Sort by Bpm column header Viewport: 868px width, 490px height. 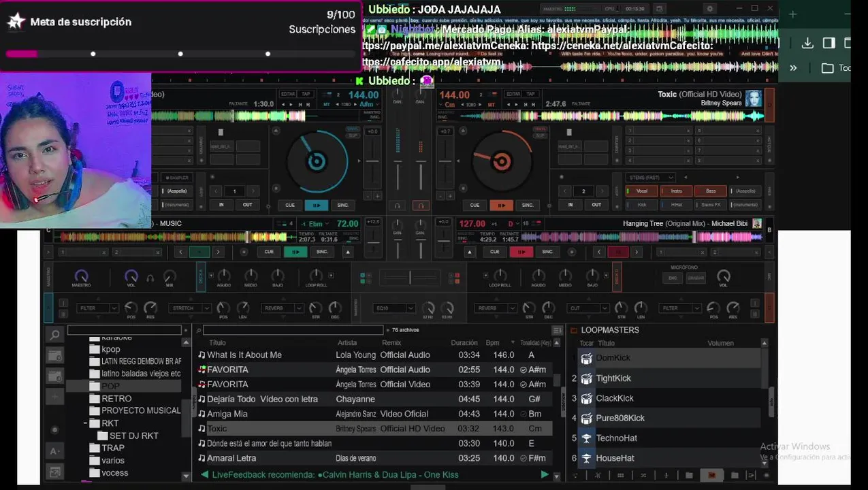493,343
